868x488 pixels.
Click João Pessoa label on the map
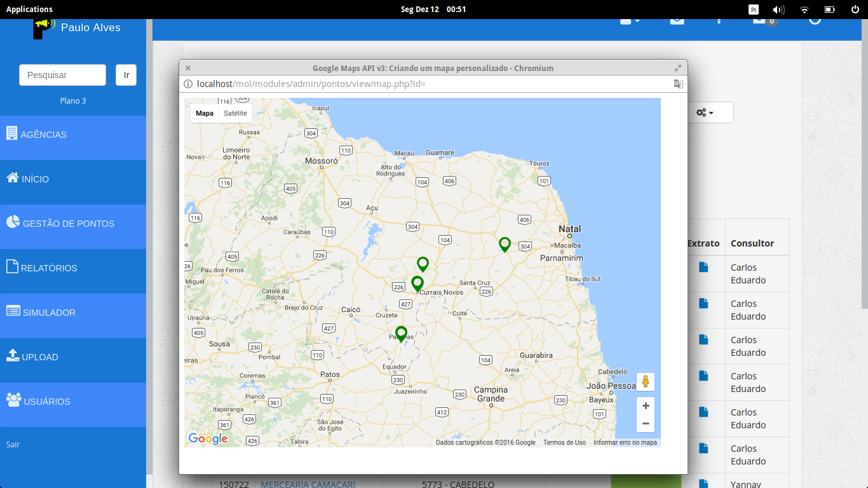[611, 386]
